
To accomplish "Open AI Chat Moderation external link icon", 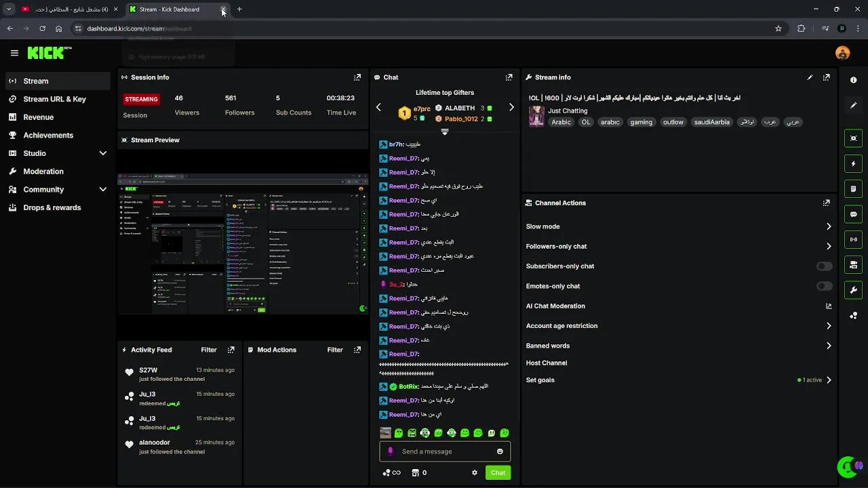I will tap(829, 306).
